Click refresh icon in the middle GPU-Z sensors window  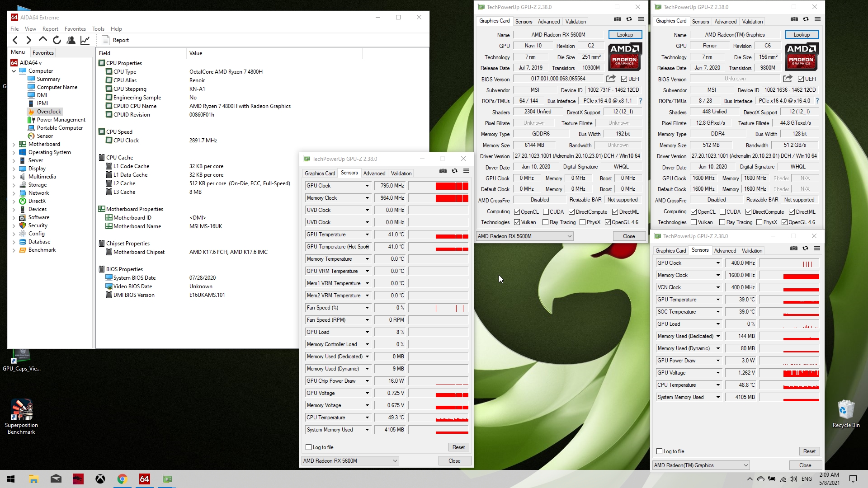[x=454, y=171]
